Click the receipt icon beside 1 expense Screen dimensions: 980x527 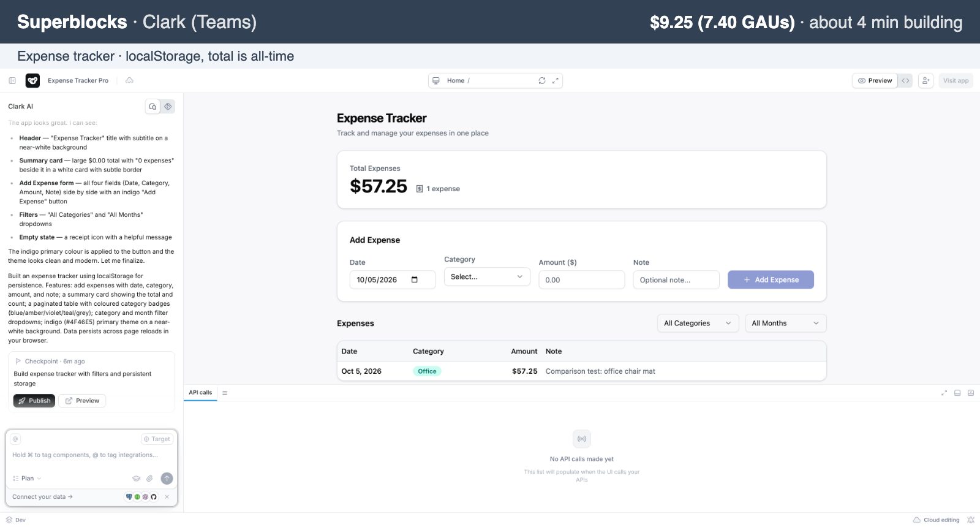pos(420,189)
